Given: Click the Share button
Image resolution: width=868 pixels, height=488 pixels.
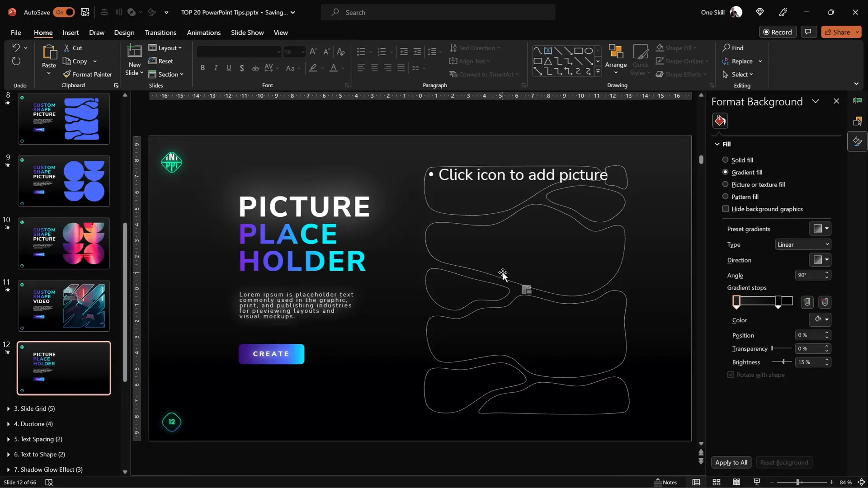Looking at the screenshot, I should tap(841, 32).
